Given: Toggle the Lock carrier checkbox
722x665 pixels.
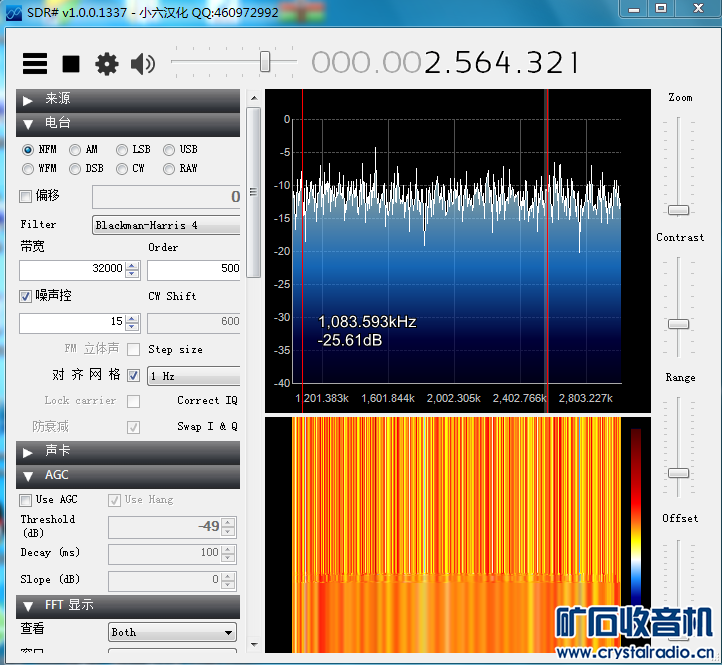Looking at the screenshot, I should 134,401.
